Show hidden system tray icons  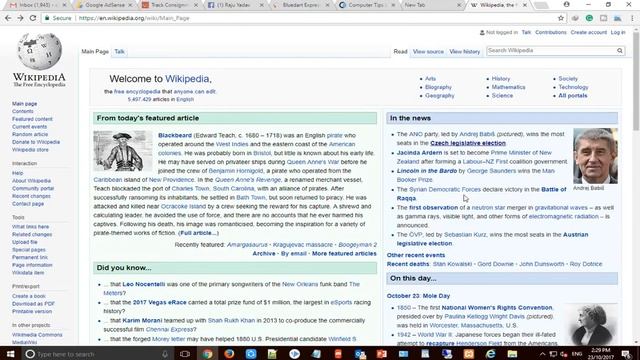pos(542,354)
